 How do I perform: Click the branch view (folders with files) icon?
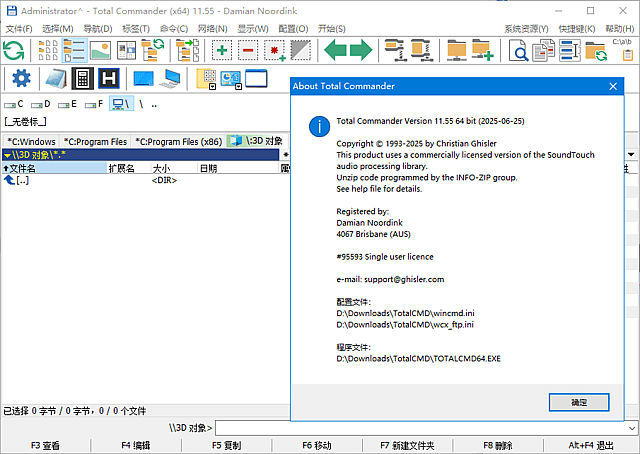(187, 51)
